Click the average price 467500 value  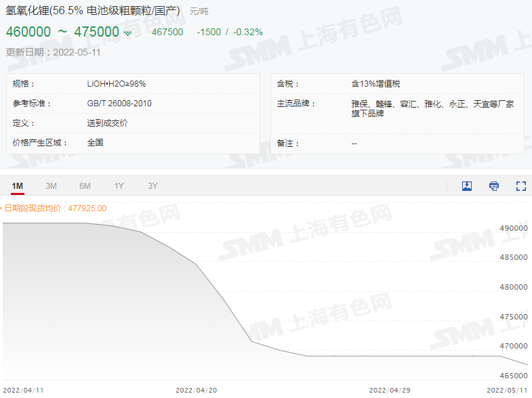tap(167, 32)
